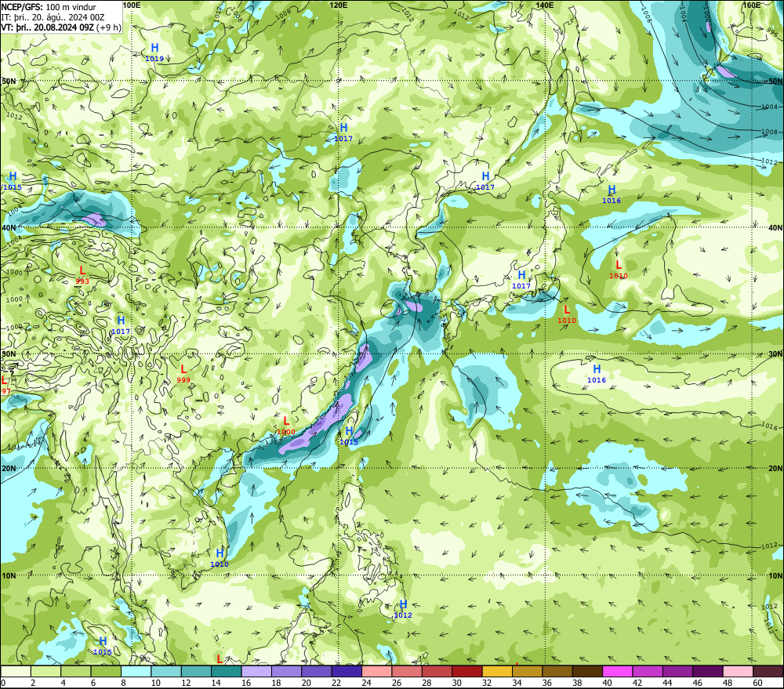The image size is (784, 689).
Task: Click the 160E longitude label
Action: coord(752,5)
